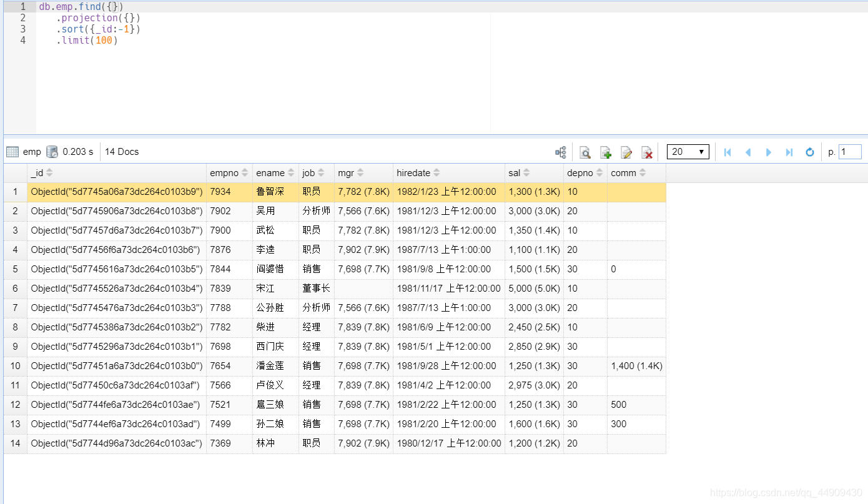Screen dimensions: 868x504
Task: Sort by the sal column
Action: click(535, 173)
